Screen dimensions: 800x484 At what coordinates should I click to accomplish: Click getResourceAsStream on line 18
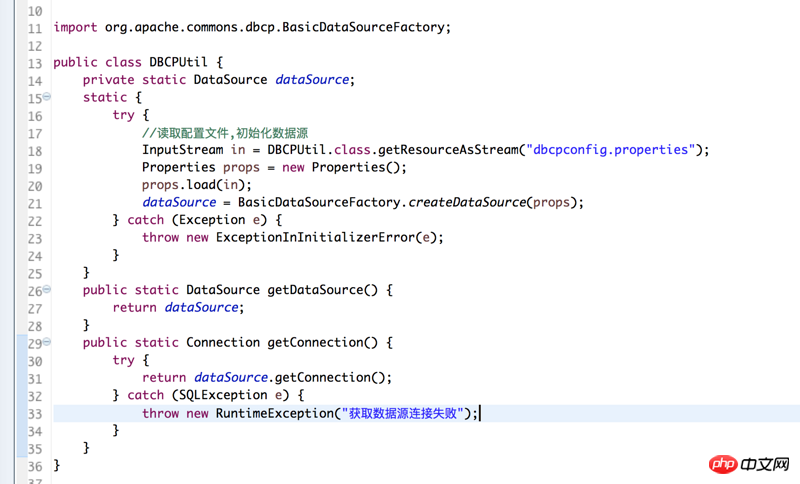click(448, 150)
